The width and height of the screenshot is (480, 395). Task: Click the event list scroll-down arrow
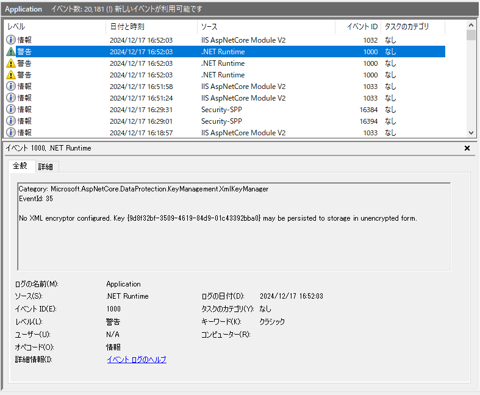(x=471, y=133)
